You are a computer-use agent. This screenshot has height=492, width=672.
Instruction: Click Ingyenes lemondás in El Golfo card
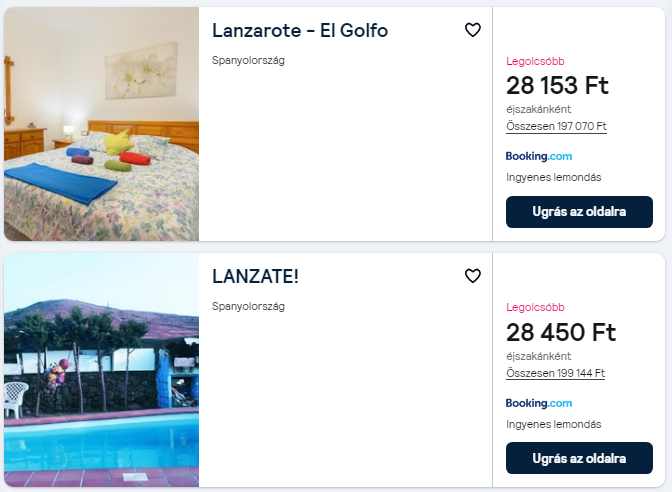pyautogui.click(x=554, y=177)
